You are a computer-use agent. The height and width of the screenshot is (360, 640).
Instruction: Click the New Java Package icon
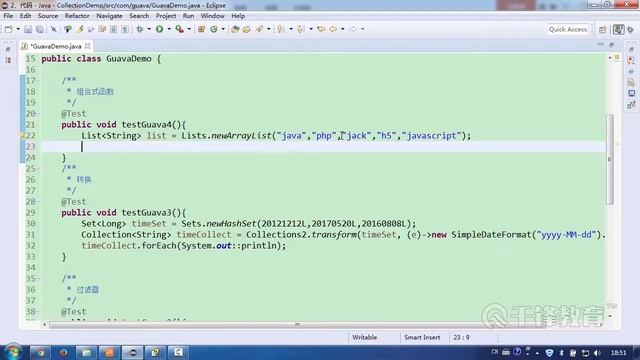(201, 29)
